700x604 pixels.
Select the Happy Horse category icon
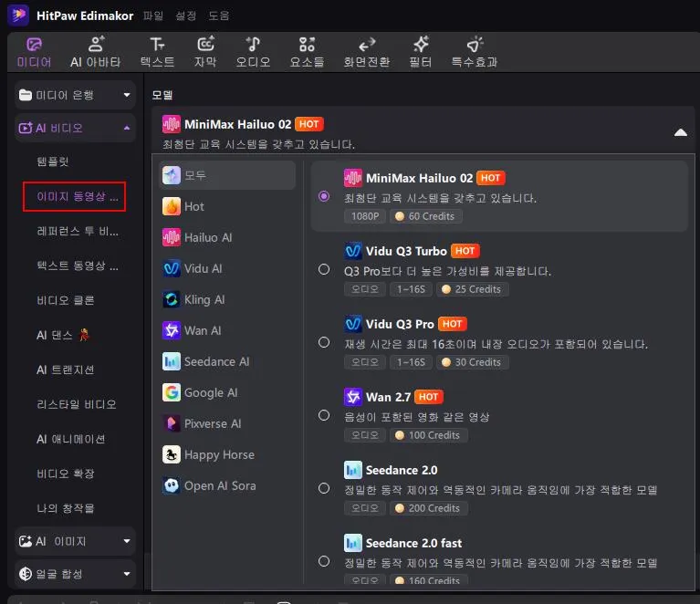tap(172, 454)
